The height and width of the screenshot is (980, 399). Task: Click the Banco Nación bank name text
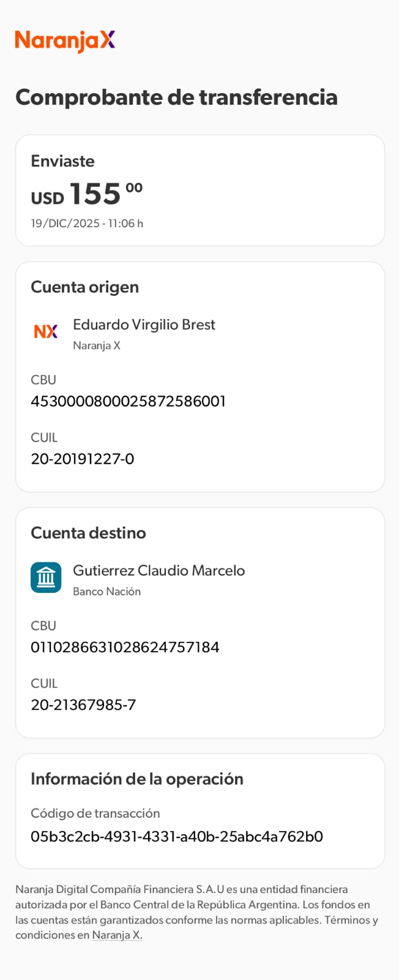106,592
